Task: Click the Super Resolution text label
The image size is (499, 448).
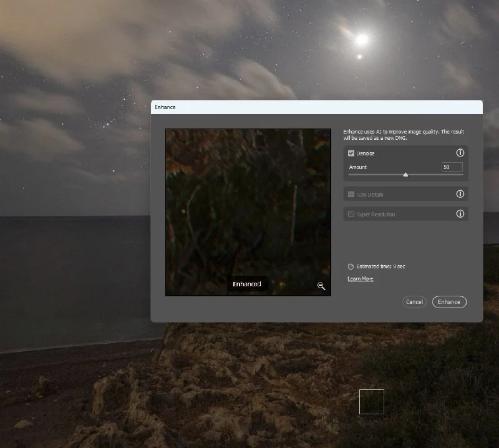Action: (x=375, y=215)
